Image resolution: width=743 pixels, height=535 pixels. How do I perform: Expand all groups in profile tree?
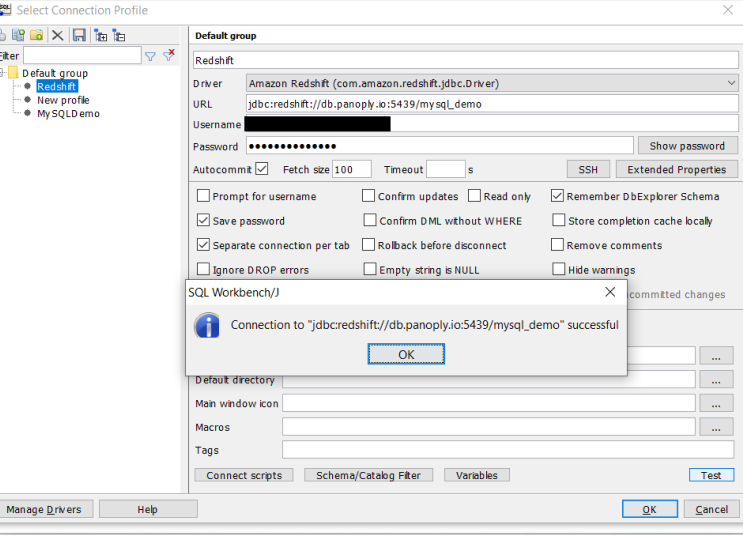[x=100, y=35]
